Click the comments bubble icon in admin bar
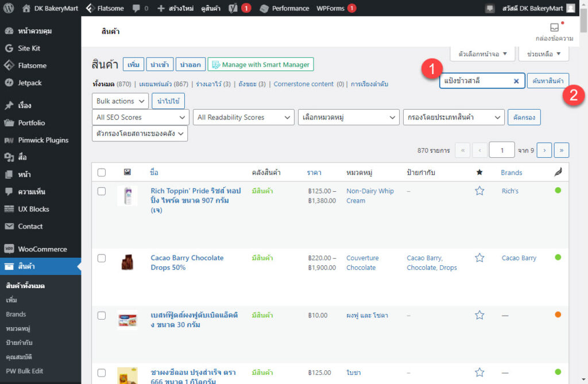This screenshot has height=384, width=588. pyautogui.click(x=136, y=8)
